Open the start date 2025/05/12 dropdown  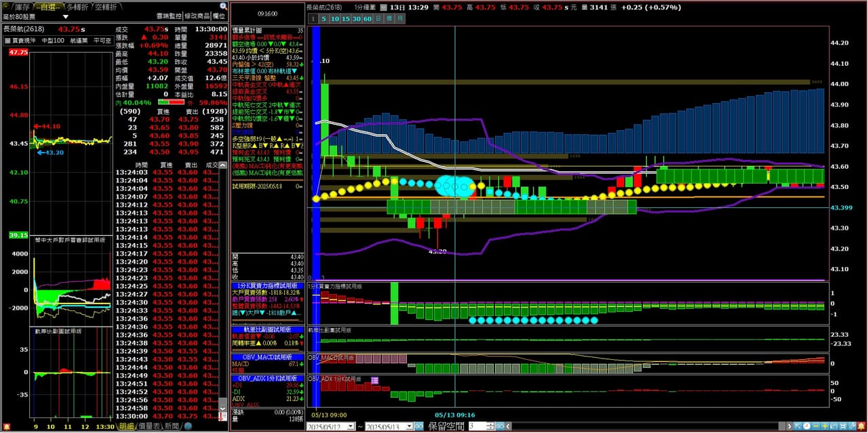click(x=351, y=426)
